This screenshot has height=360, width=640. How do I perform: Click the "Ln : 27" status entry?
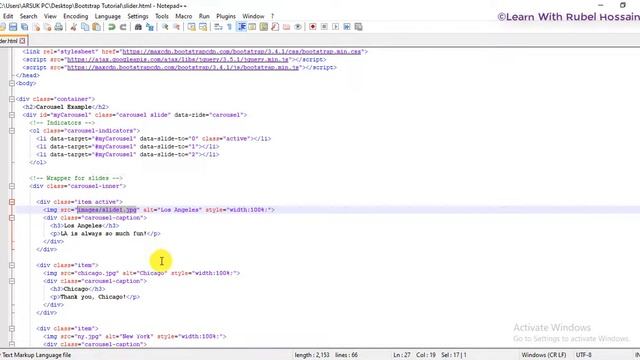point(402,355)
